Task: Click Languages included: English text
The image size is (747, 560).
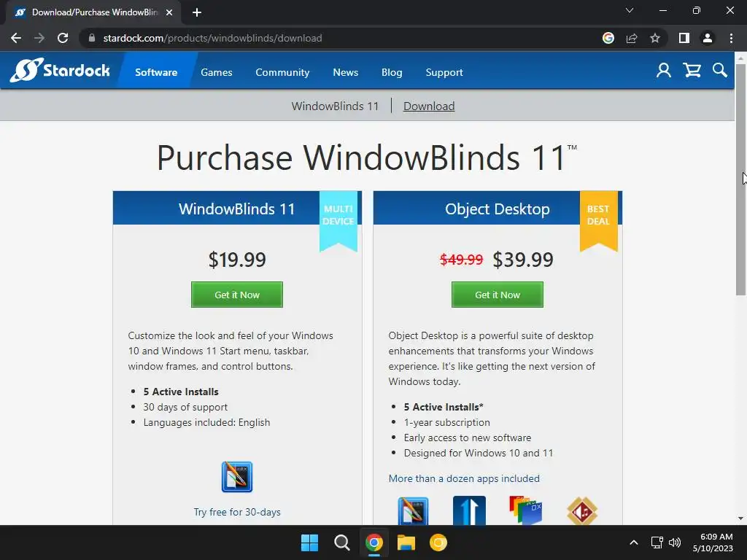Action: point(206,422)
